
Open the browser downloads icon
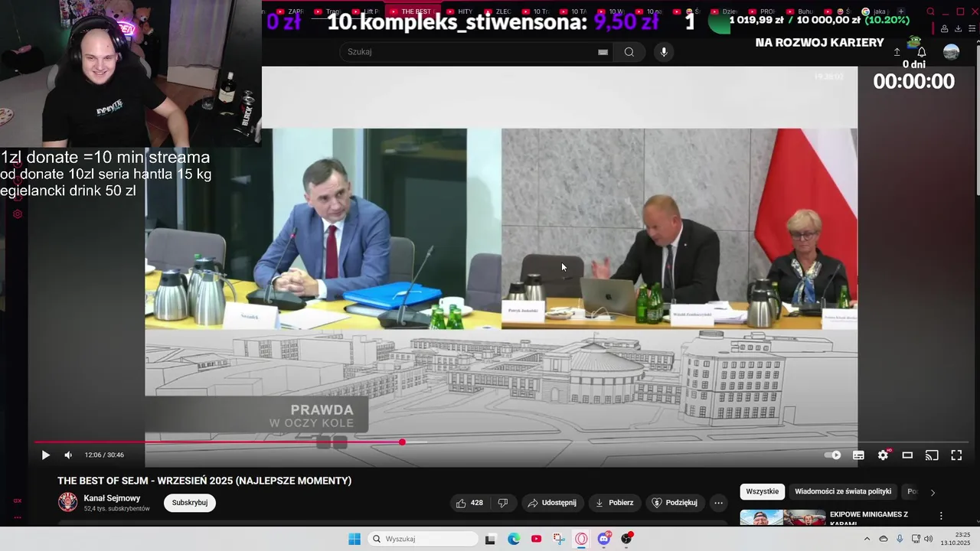959,29
